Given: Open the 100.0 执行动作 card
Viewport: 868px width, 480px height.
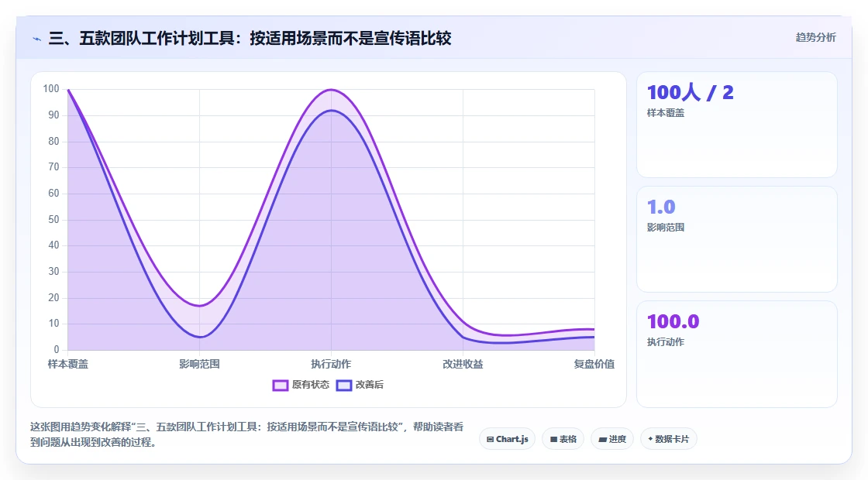Looking at the screenshot, I should [737, 354].
